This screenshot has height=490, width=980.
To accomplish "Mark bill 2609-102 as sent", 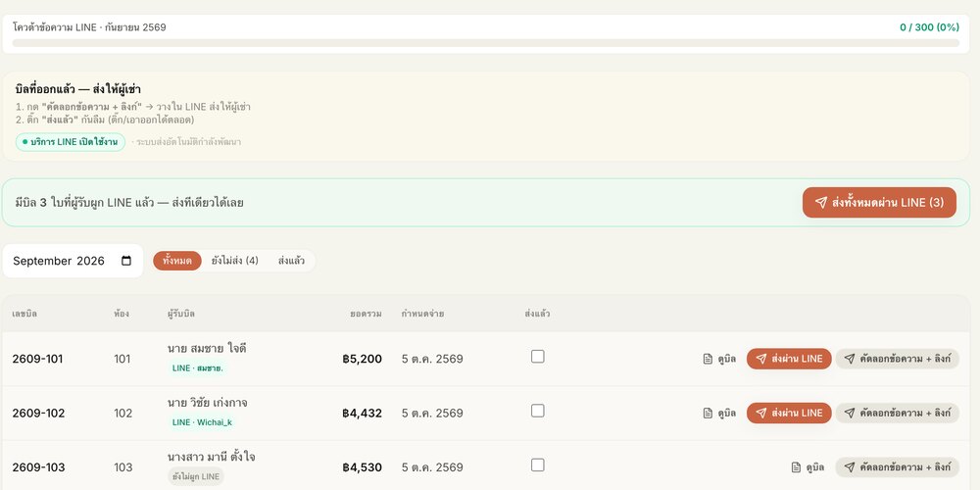I will (537, 411).
